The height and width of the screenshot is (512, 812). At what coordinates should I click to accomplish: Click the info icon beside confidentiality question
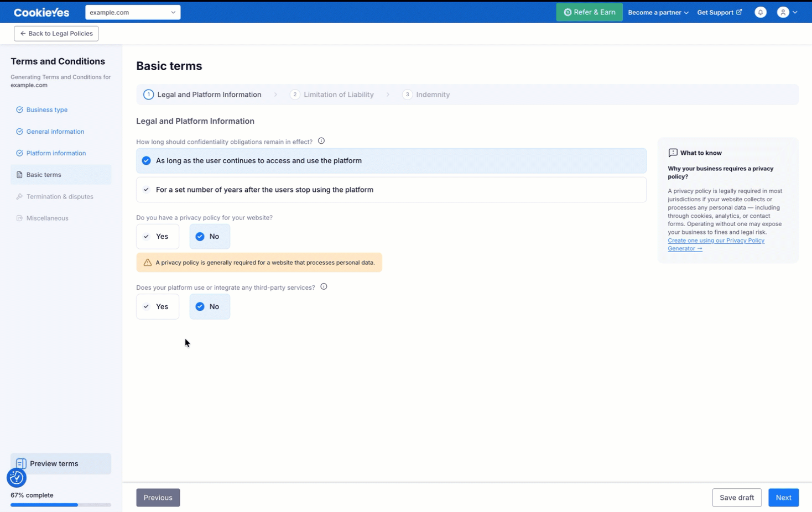(321, 141)
